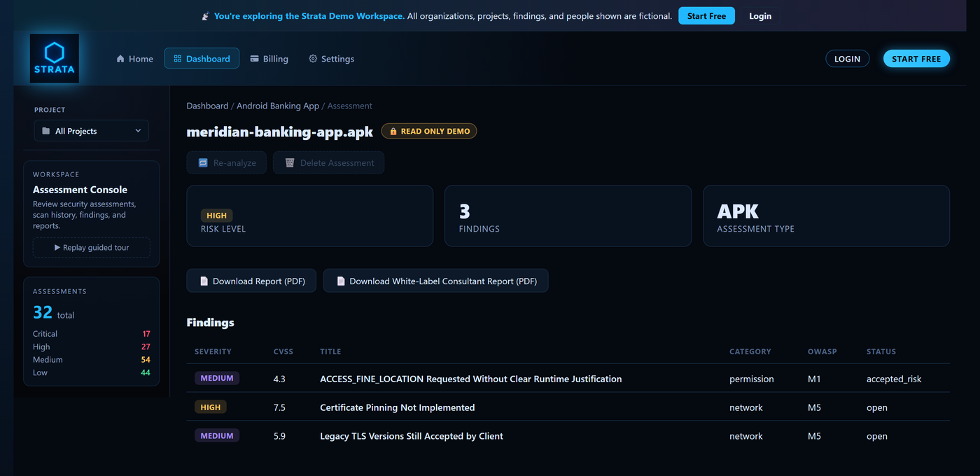980x476 pixels.
Task: Open the Home nav item
Action: click(134, 59)
